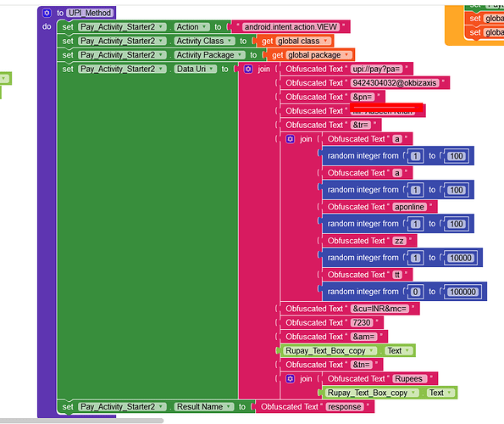This screenshot has width=504, height=424.
Task: Edit upper limit 100 in first random integer
Action: (x=457, y=156)
